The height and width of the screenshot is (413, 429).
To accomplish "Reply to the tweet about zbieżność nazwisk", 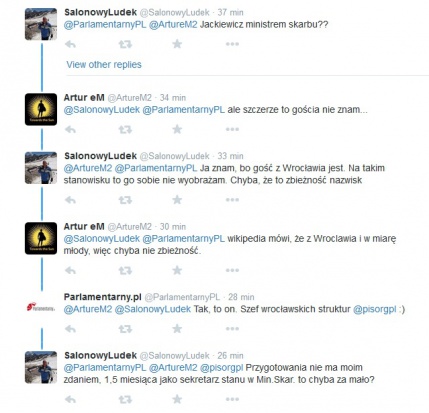I will tap(70, 200).
